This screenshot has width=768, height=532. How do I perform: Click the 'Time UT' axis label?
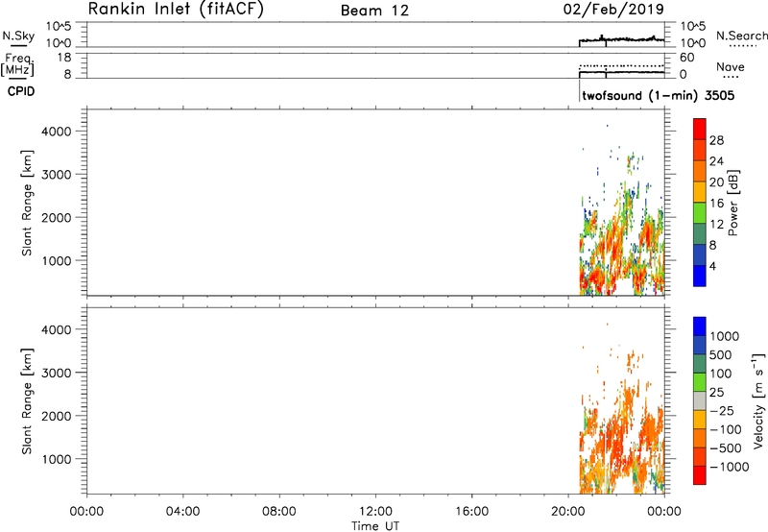click(375, 526)
